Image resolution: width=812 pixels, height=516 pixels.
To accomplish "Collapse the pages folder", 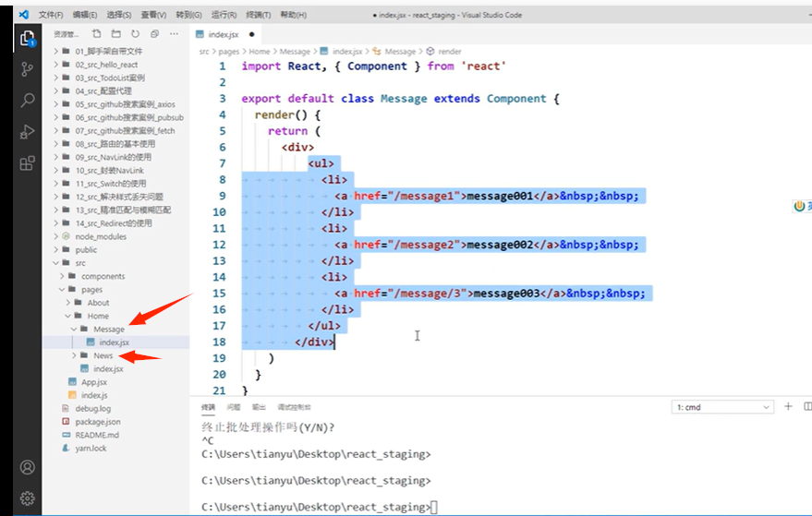I will pos(116,289).
